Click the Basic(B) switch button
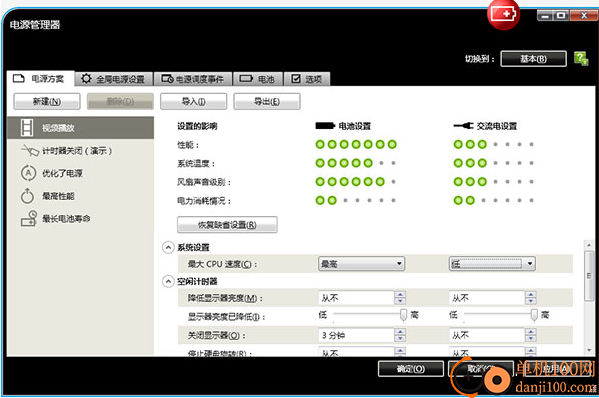 tap(533, 59)
